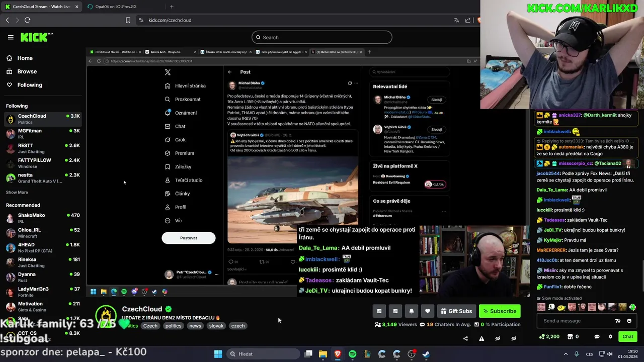This screenshot has width=644, height=362.
Task: Open Spotify from taskbar
Action: pos(352,354)
